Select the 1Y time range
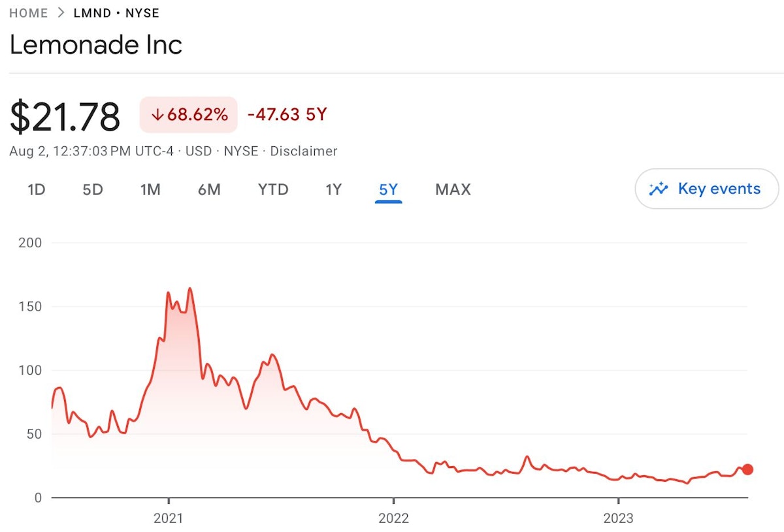The image size is (784, 532). click(333, 189)
